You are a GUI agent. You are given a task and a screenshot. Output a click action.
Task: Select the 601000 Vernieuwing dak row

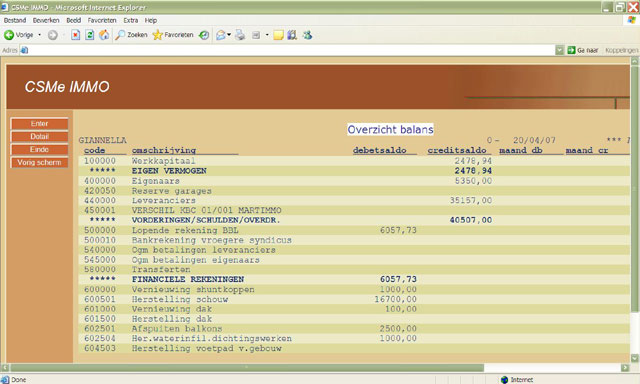(x=354, y=309)
